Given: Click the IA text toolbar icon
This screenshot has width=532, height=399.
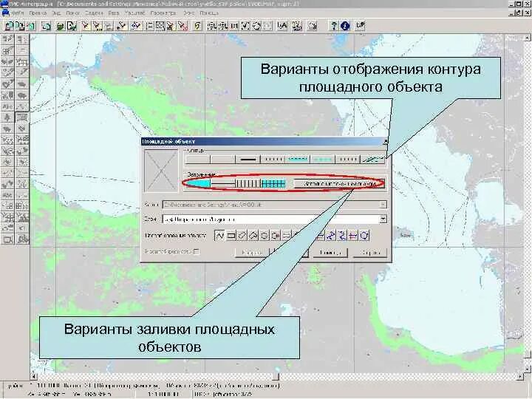Looking at the screenshot, I should pyautogui.click(x=282, y=26).
